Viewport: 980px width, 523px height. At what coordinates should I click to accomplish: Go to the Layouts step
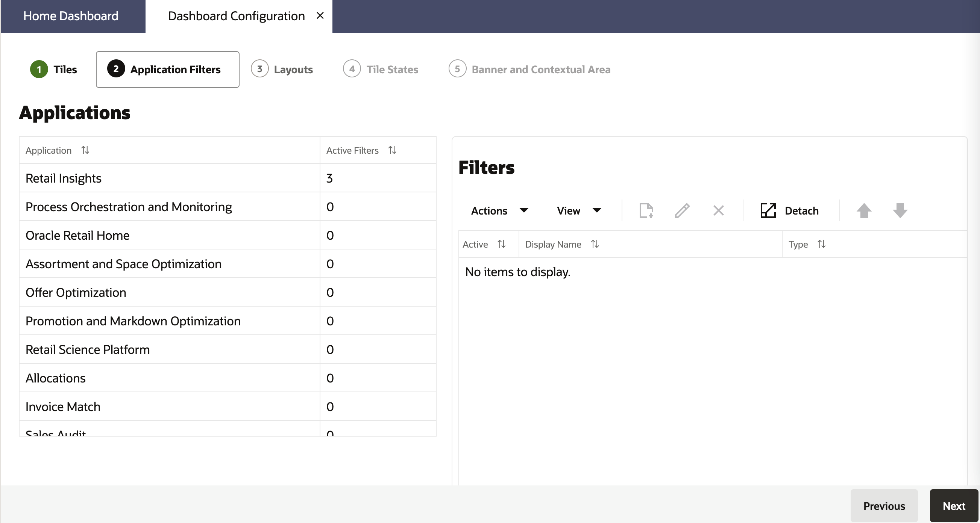click(282, 69)
